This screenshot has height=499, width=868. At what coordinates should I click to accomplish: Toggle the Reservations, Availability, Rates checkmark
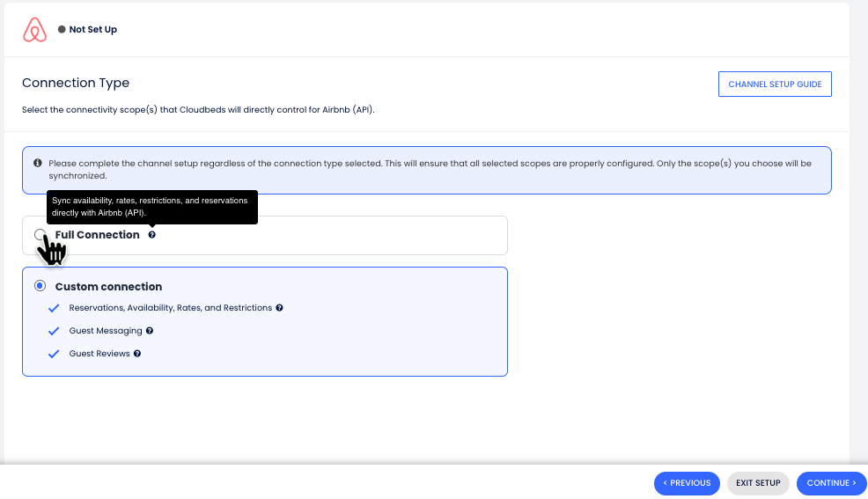54,308
